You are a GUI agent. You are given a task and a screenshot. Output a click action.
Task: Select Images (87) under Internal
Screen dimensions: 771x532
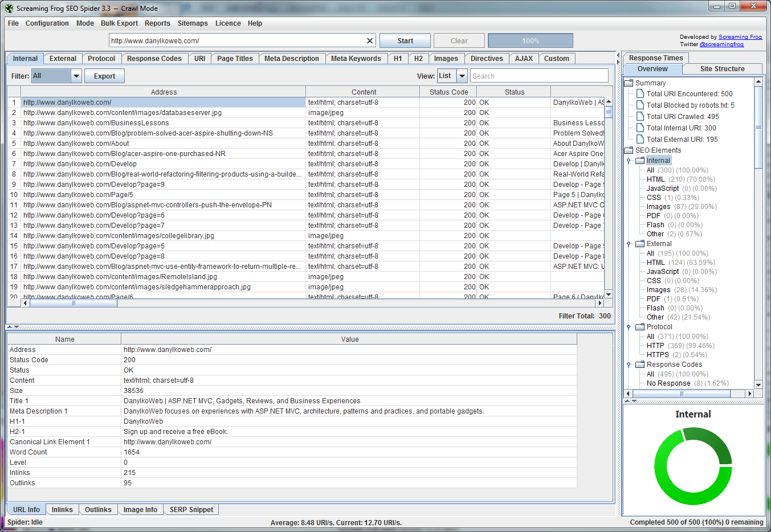point(682,207)
